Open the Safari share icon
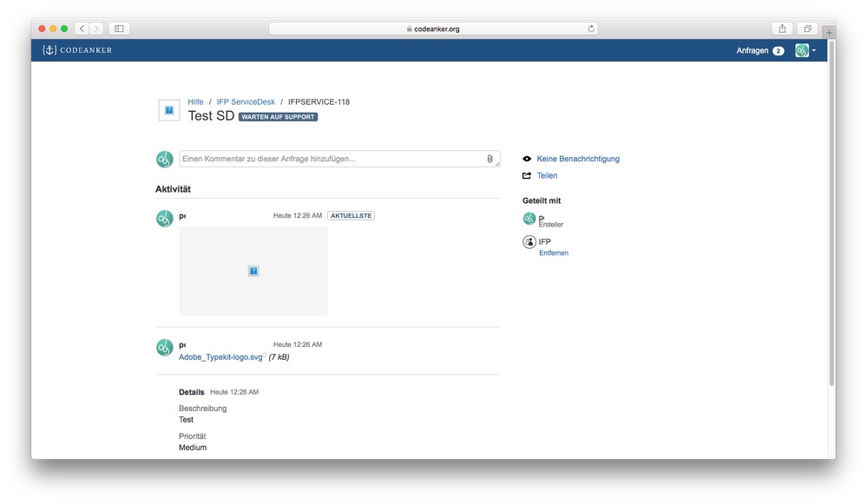 pos(782,29)
